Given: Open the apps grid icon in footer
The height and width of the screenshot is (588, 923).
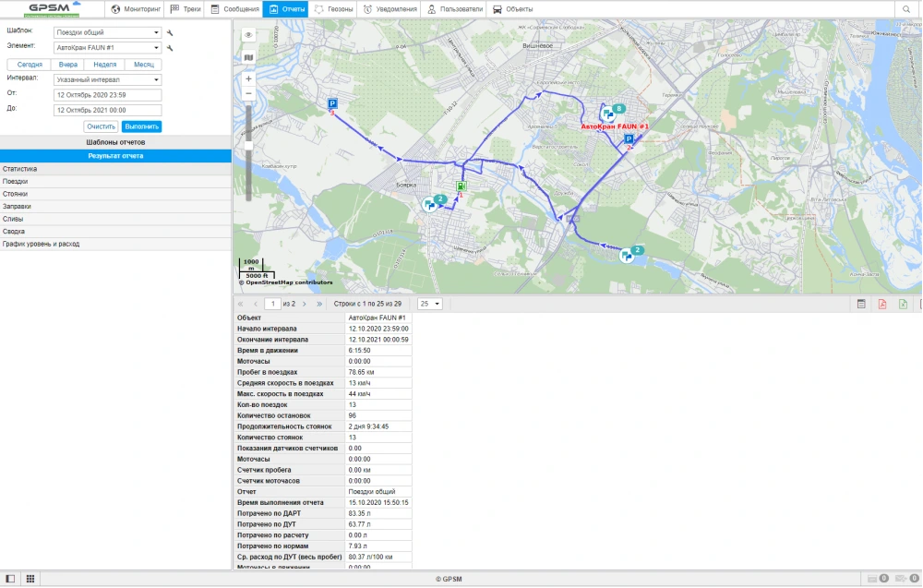Looking at the screenshot, I should point(30,579).
